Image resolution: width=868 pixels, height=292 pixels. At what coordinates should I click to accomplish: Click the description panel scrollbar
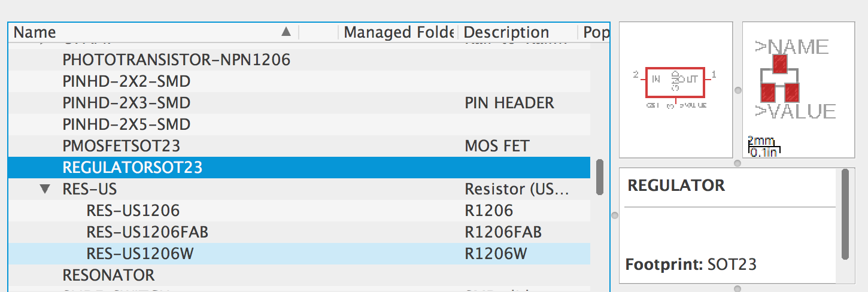coord(845,214)
